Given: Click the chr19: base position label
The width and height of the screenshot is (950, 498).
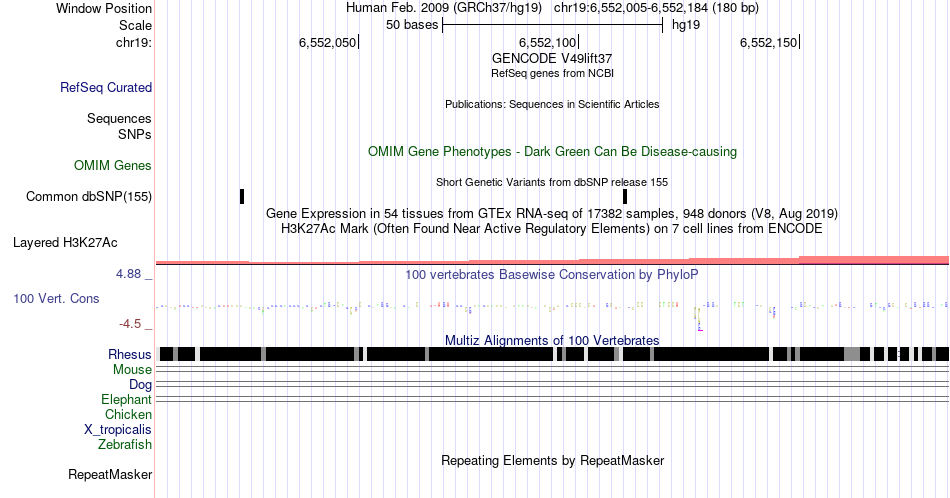Looking at the screenshot, I should [x=133, y=42].
